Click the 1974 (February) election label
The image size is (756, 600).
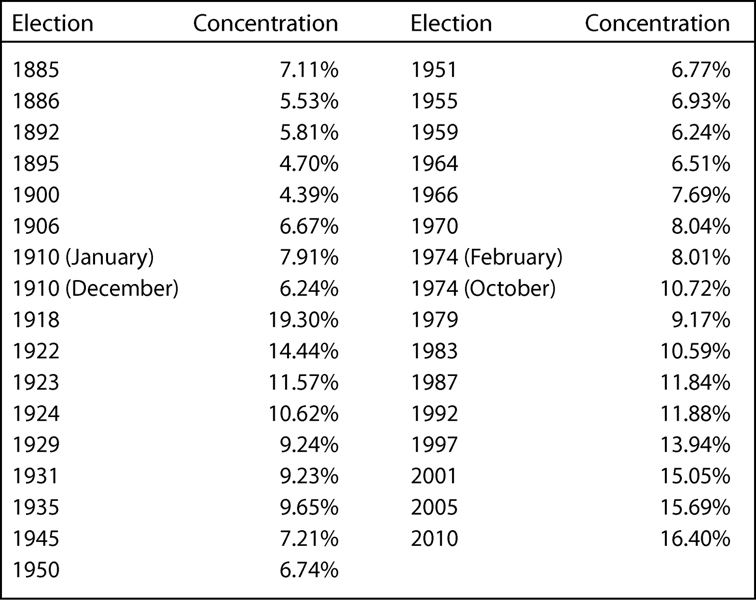(486, 258)
